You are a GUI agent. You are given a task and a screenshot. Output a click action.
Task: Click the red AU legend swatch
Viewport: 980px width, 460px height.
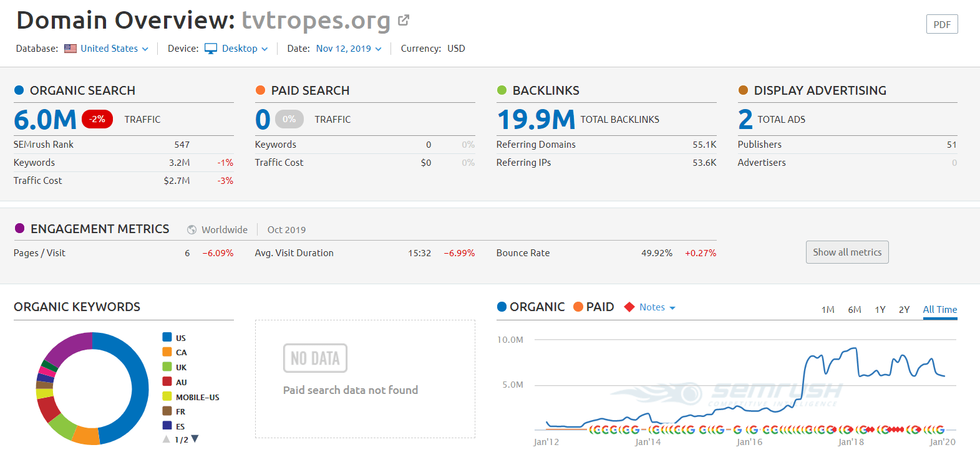(x=167, y=381)
